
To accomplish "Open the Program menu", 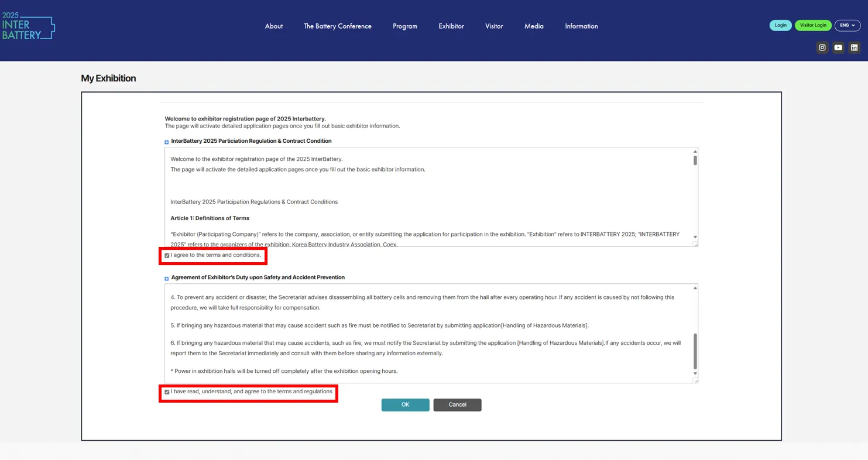I will [x=405, y=26].
